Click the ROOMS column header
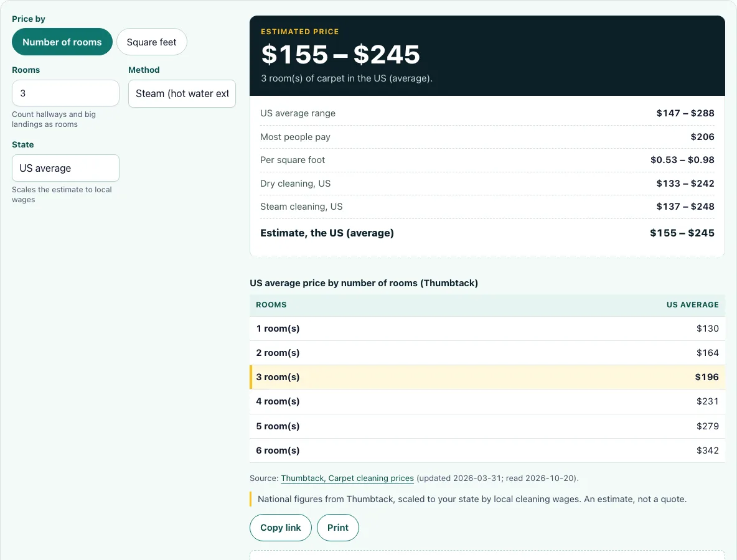 pos(271,305)
